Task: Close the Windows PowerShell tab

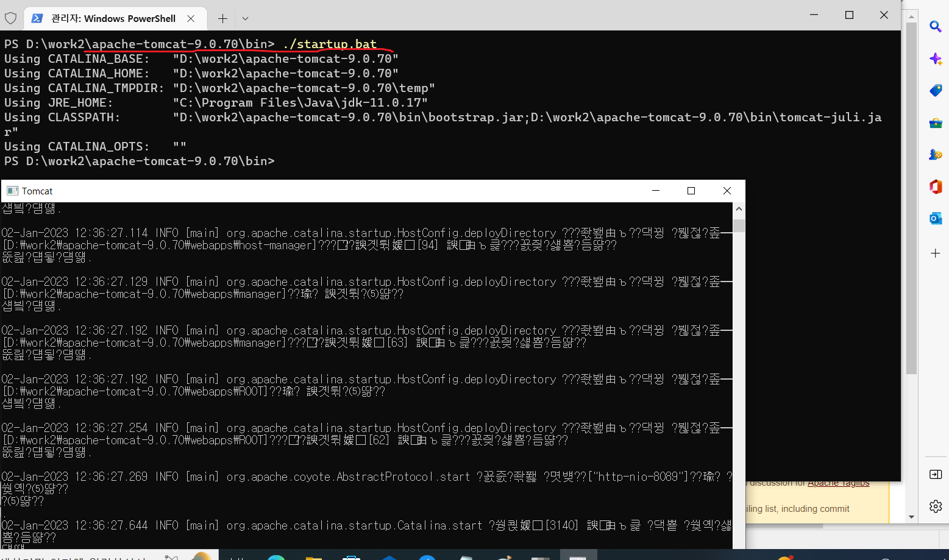Action: point(191,18)
